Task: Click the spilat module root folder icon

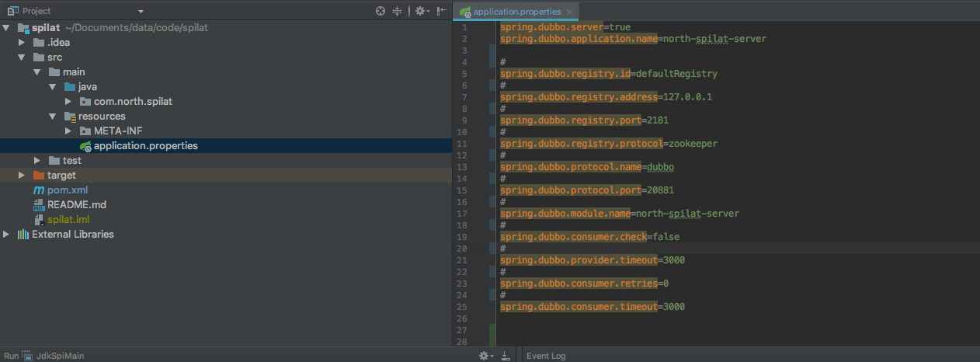Action: [23, 28]
